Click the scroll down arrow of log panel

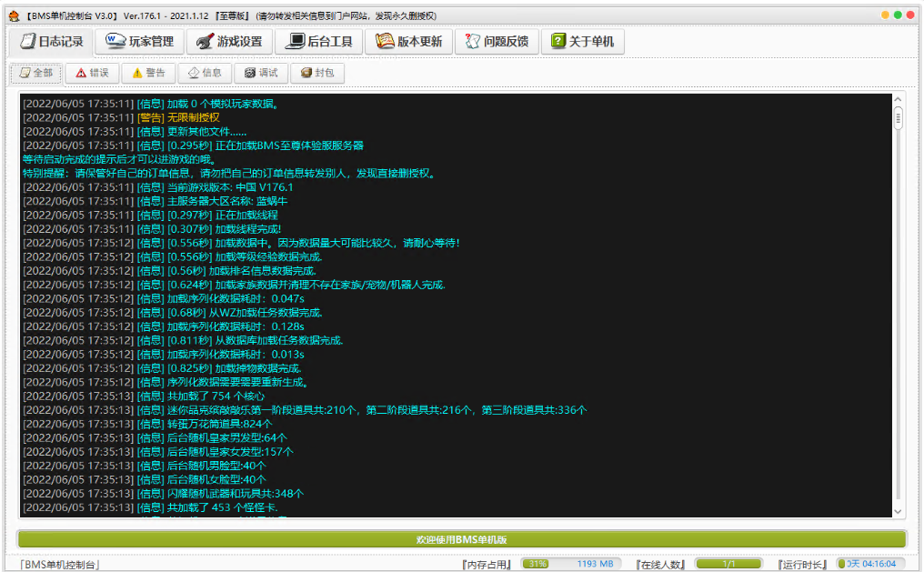coord(898,511)
